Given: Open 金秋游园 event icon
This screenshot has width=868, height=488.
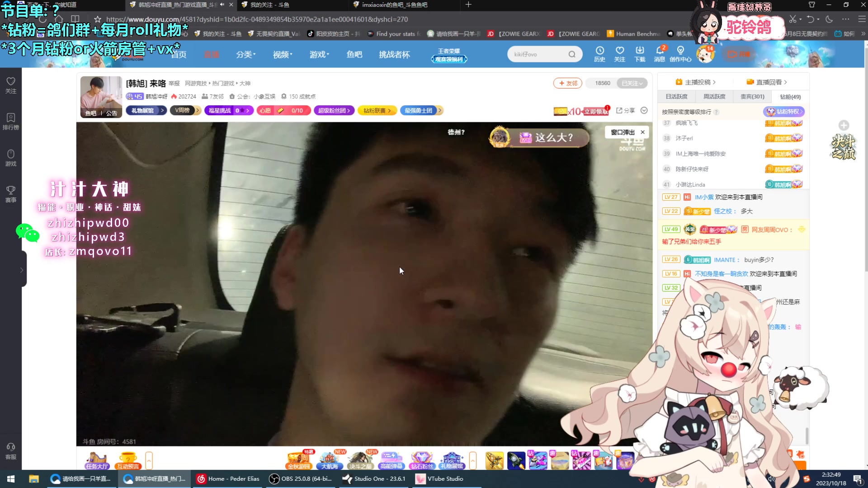Looking at the screenshot, I should coord(299,460).
